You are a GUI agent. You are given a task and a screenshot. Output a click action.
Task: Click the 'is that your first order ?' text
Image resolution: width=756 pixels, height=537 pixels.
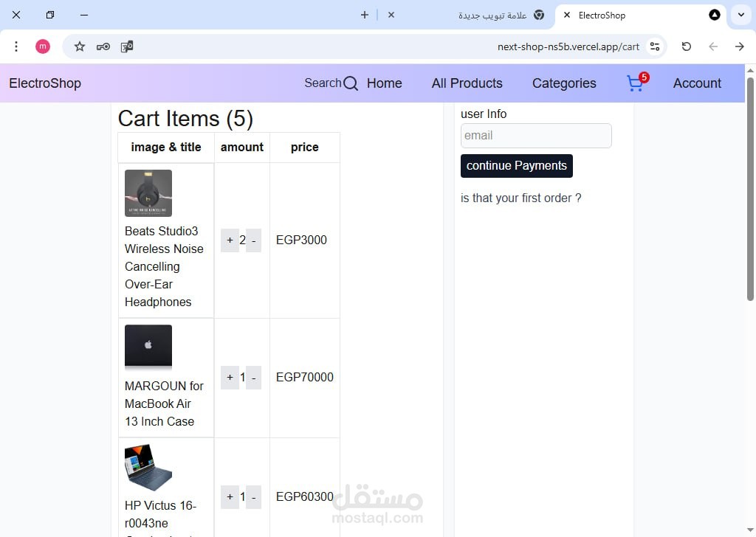(x=520, y=198)
